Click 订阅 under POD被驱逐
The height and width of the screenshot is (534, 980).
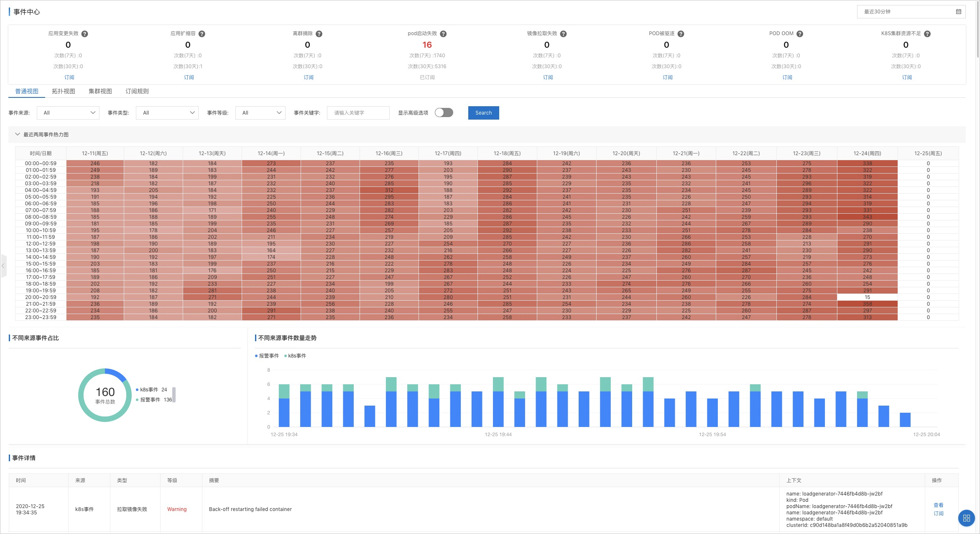(668, 77)
